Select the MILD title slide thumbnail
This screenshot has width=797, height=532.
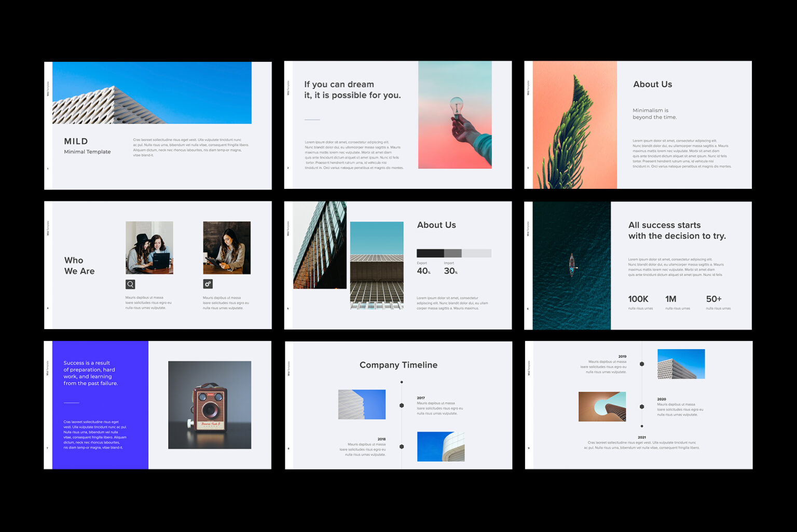coord(158,126)
